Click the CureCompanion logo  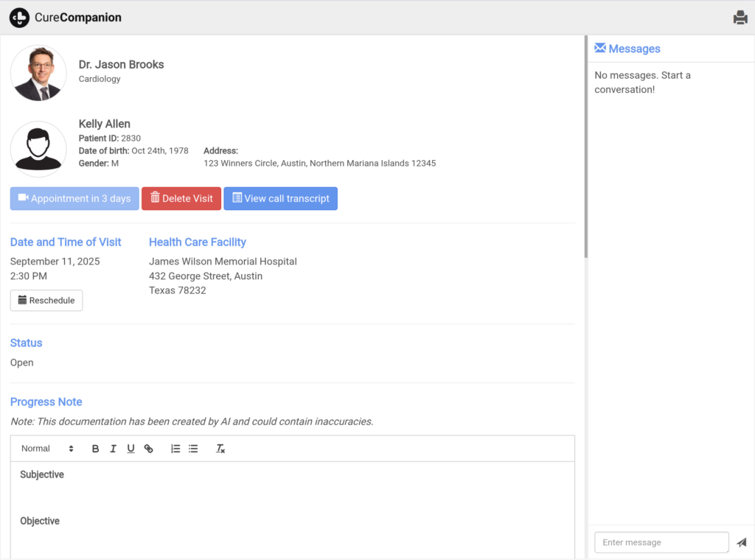66,18
